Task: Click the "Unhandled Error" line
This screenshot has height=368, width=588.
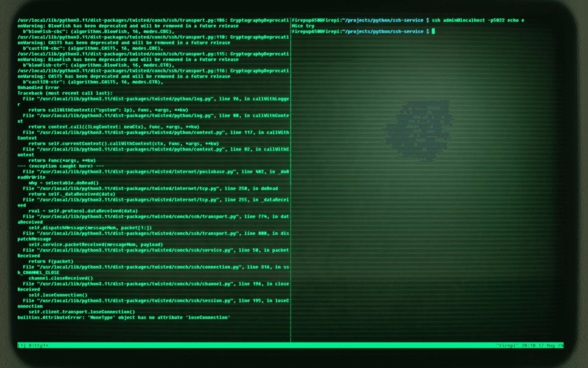Action: pos(39,87)
